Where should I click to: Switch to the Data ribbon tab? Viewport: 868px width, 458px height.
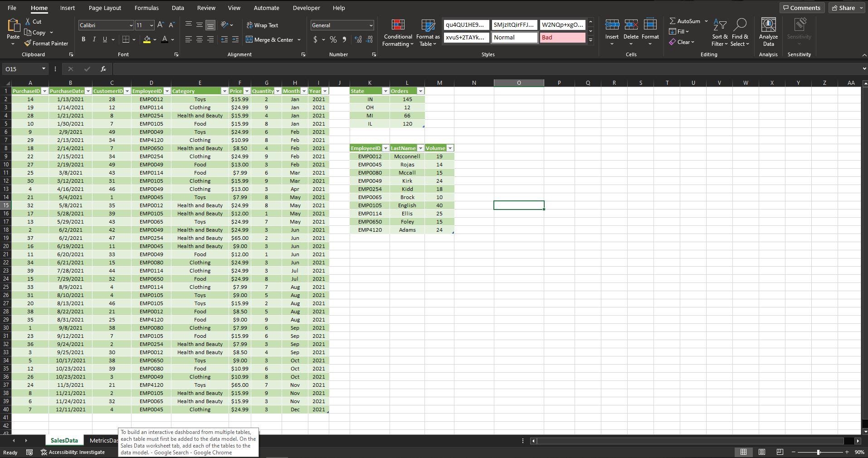(x=177, y=8)
